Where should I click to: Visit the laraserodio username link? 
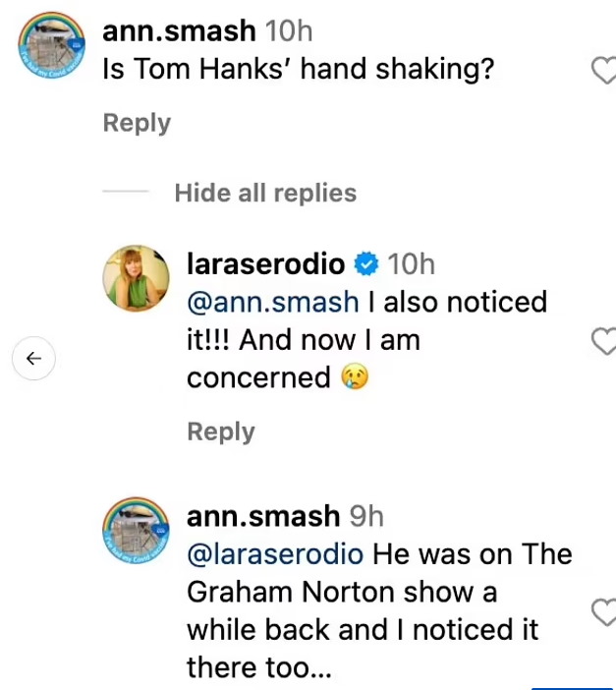[x=265, y=264]
